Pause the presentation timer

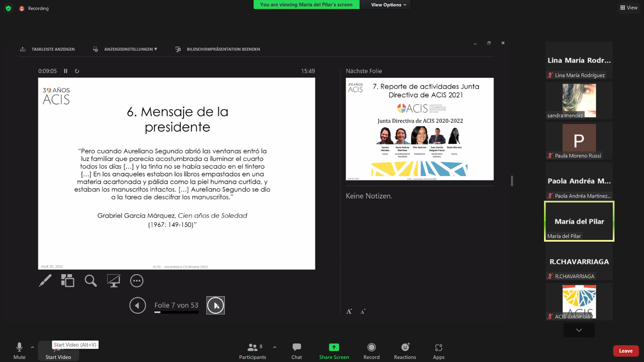(x=65, y=71)
